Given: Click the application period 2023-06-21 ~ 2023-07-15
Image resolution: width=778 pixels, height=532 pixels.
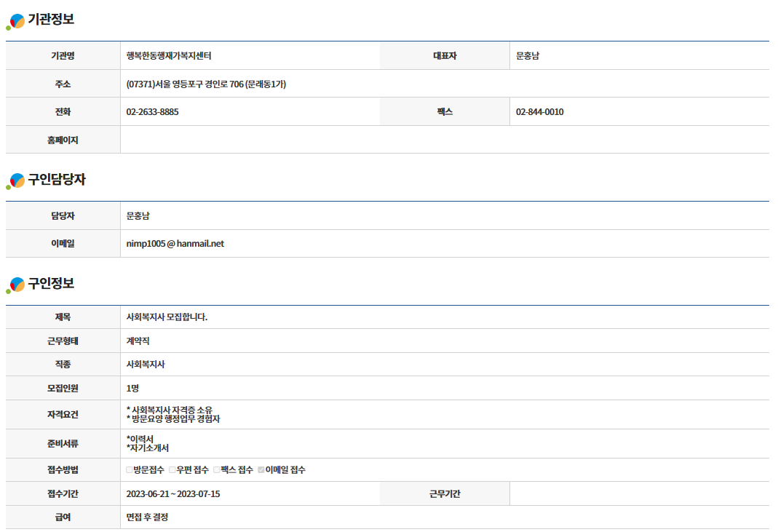Looking at the screenshot, I should point(172,494).
